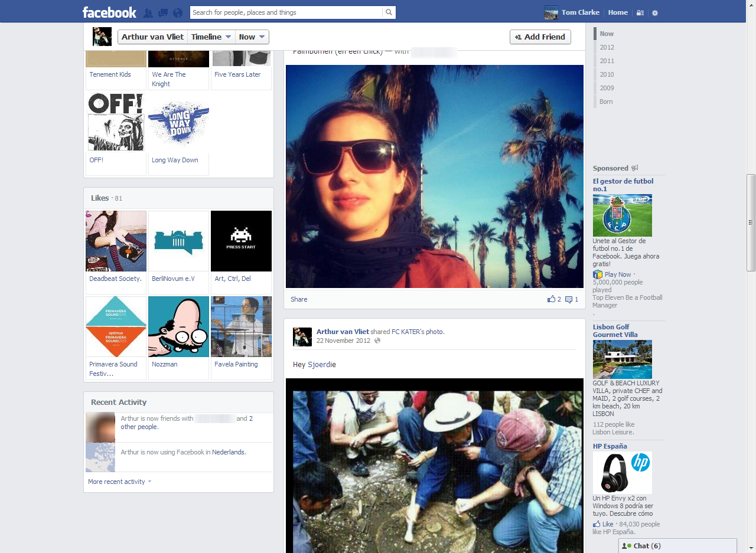Screen dimensions: 756x553
Task: Click the Add Friend button
Action: (540, 37)
